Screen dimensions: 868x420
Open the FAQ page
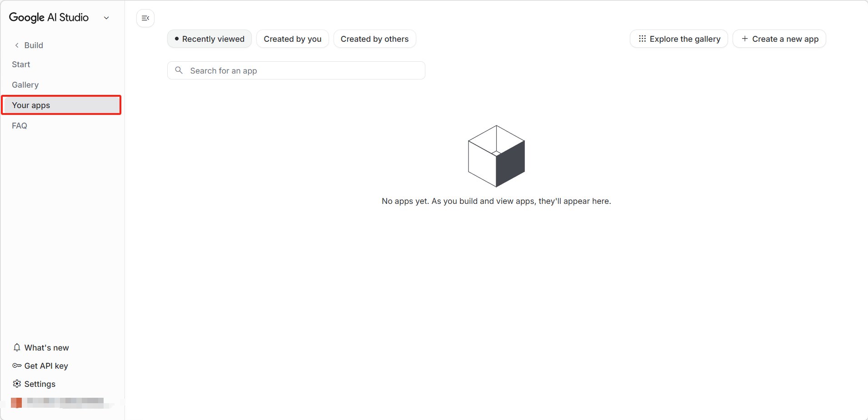(x=20, y=126)
